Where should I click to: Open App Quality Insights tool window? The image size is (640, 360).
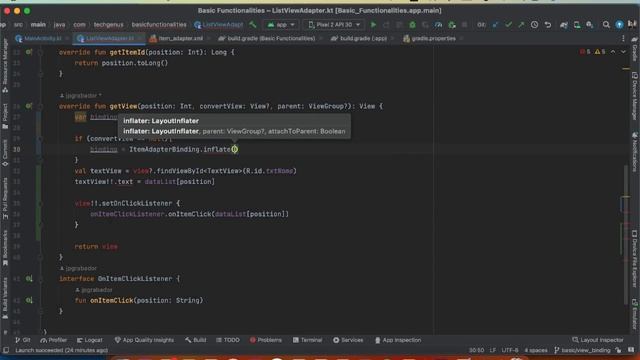pos(144,340)
